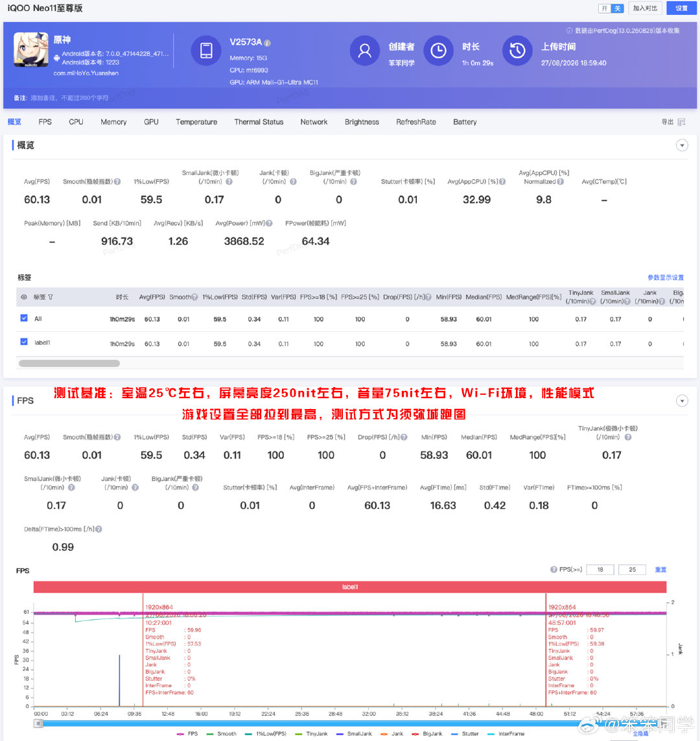Switch to the RefreshRate tab
This screenshot has height=741, width=700.
[416, 122]
